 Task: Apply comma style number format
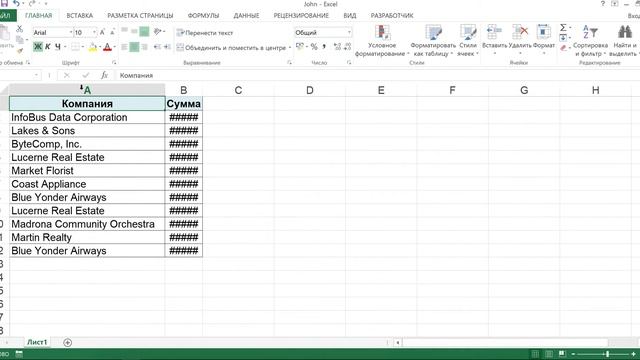(x=324, y=47)
